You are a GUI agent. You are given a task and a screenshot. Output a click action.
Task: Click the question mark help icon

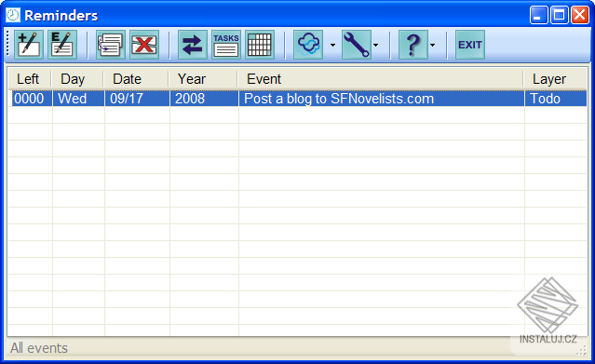(x=413, y=45)
